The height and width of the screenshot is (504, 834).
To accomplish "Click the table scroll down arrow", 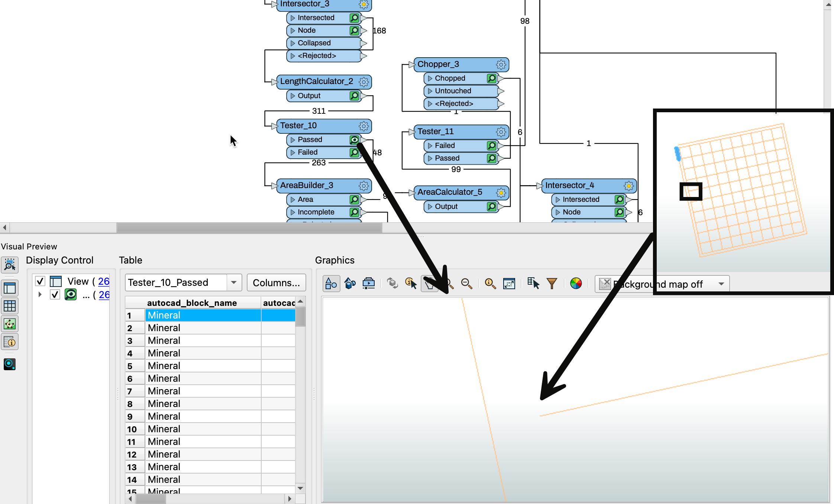I will point(300,488).
